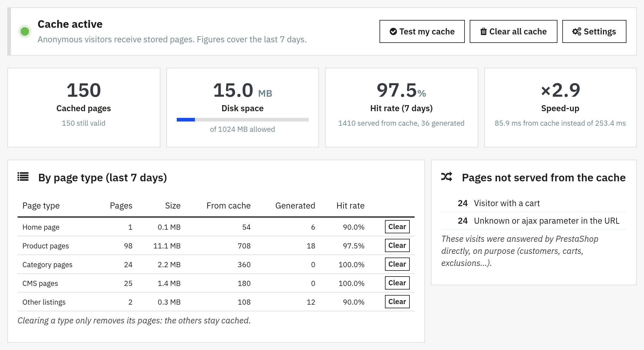
Task: Select the Product pages row label
Action: click(x=46, y=246)
